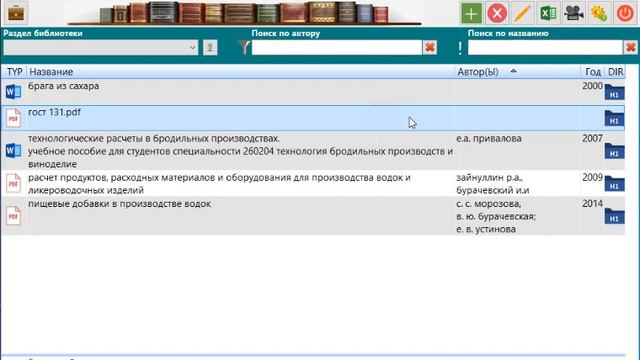This screenshot has height=360, width=640.
Task: Click the DIR column header
Action: point(616,72)
